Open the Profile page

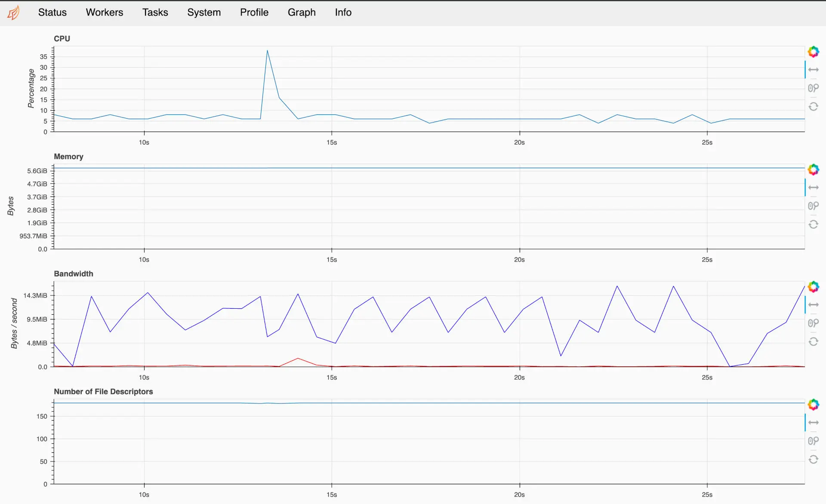[x=254, y=12]
